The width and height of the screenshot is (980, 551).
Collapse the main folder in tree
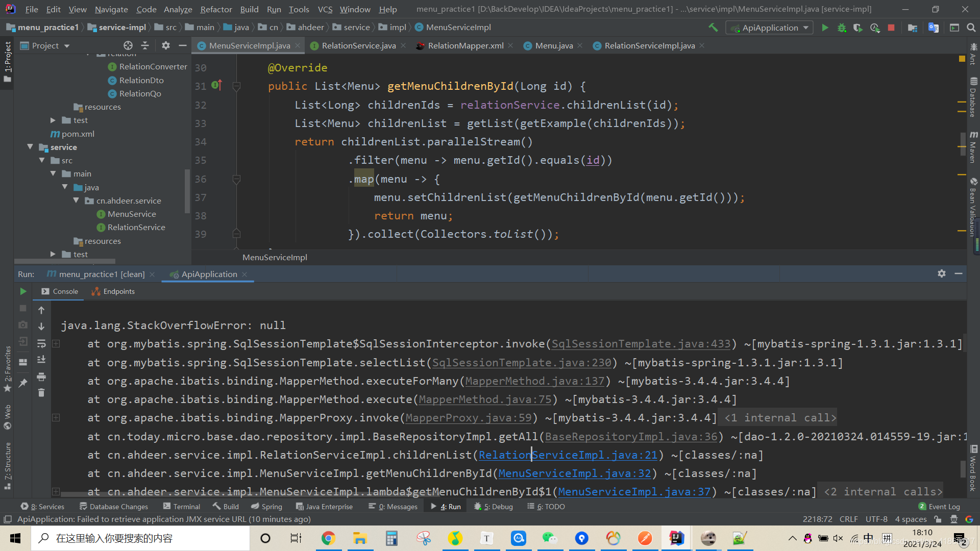53,173
